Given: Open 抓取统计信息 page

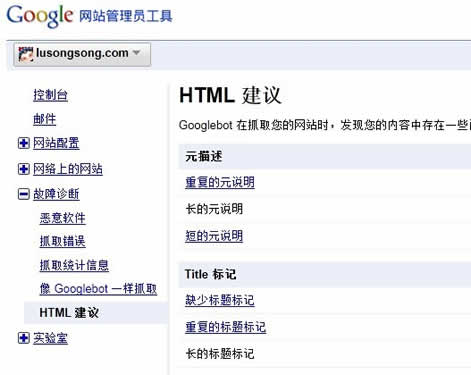Looking at the screenshot, I should (x=74, y=265).
